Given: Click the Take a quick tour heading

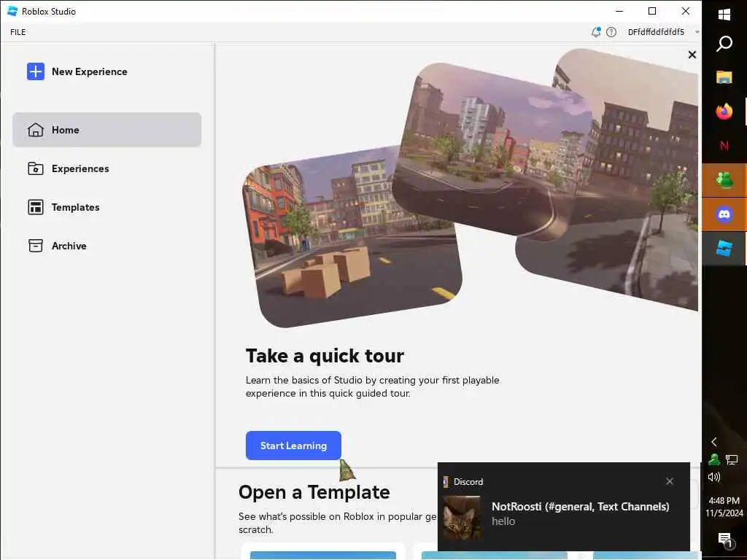Looking at the screenshot, I should click(325, 356).
